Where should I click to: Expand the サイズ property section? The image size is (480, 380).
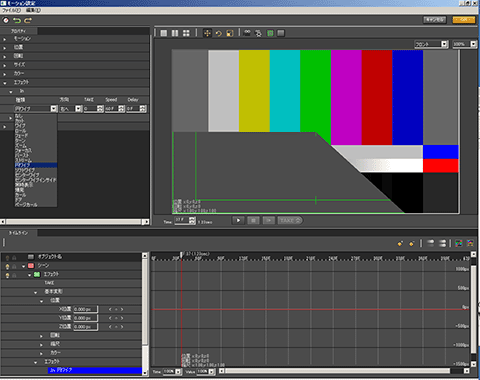5,65
